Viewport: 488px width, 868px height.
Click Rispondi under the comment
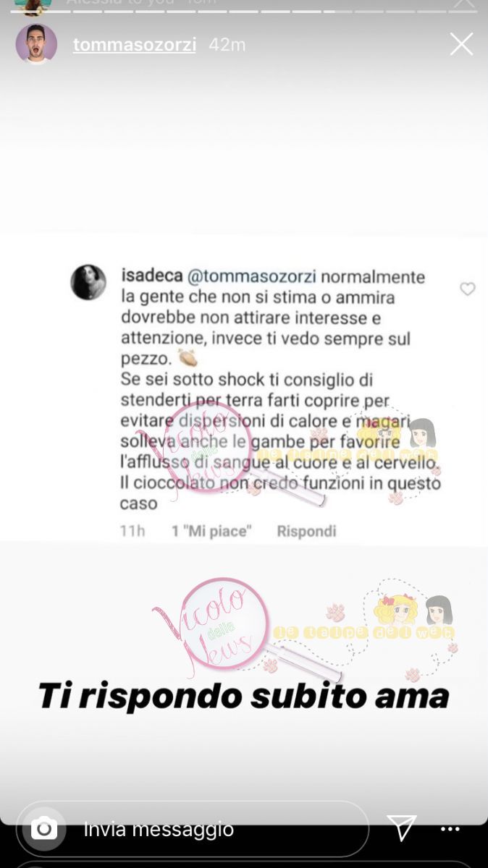click(x=306, y=531)
